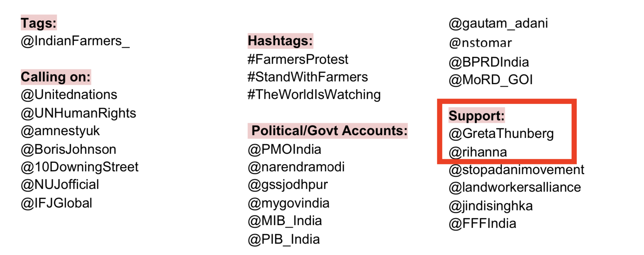
Task: Select the 'Political/Govt Accounts:' heading
Action: [329, 131]
